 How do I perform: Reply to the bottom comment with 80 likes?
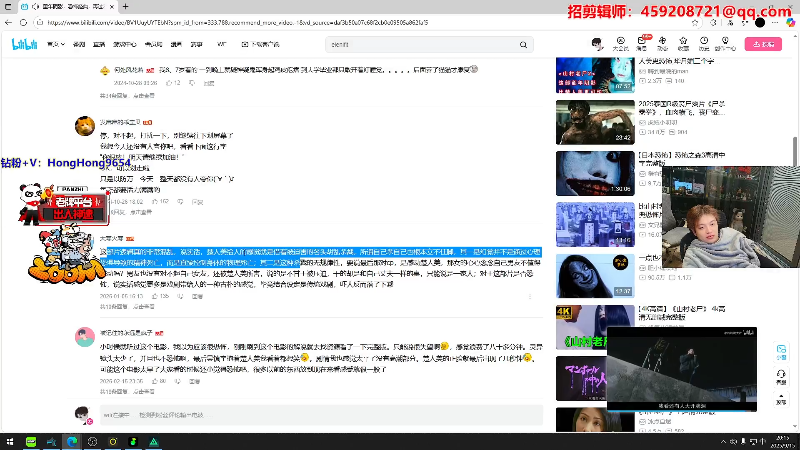(x=194, y=381)
